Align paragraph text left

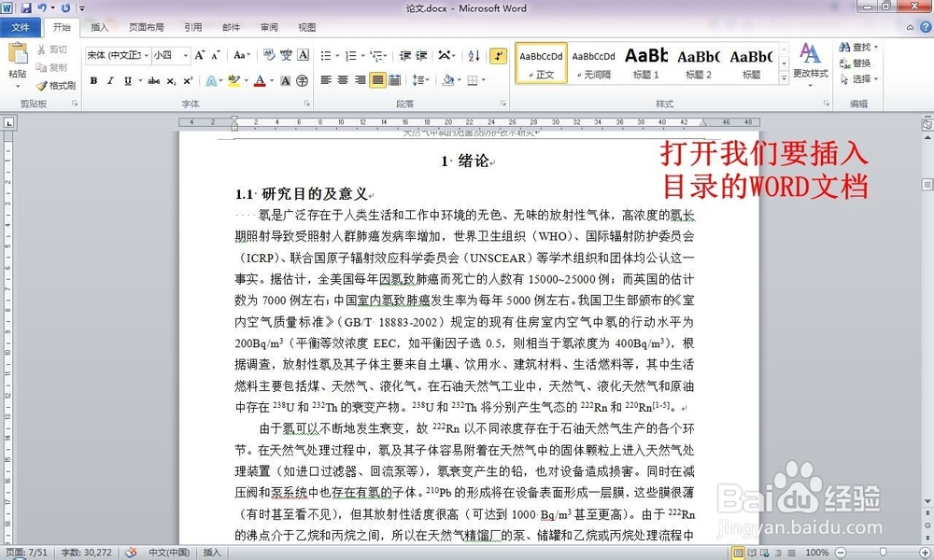(326, 79)
